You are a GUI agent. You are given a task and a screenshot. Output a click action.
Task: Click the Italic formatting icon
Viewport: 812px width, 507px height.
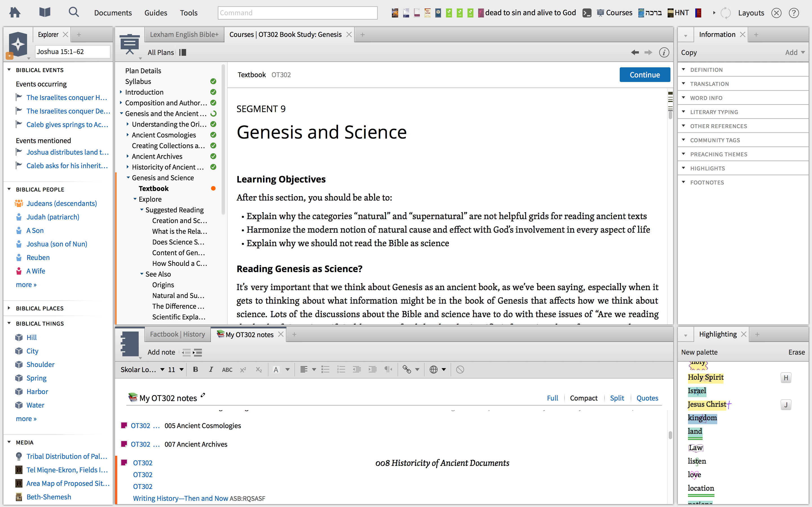[x=211, y=370]
